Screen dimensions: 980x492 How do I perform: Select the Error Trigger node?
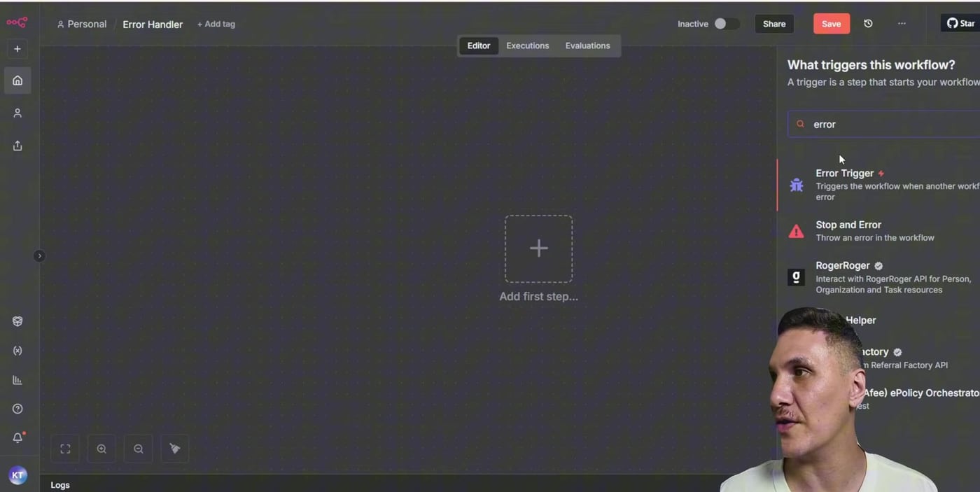tap(878, 185)
